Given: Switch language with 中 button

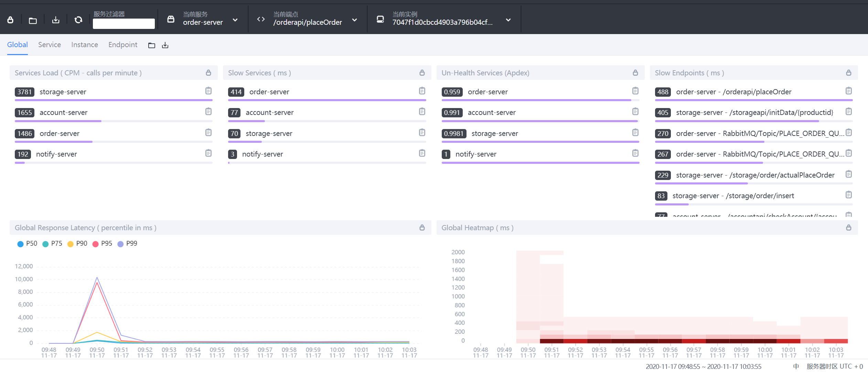Looking at the screenshot, I should point(796,366).
